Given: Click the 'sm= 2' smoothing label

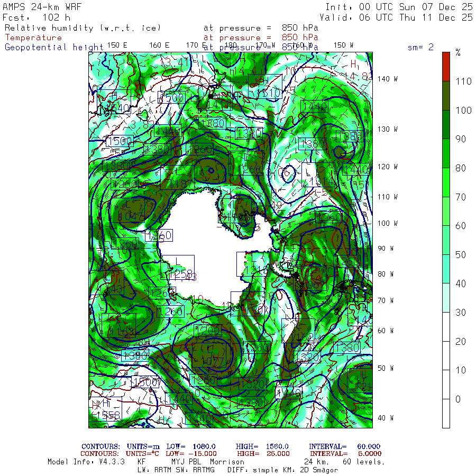Looking at the screenshot, I should [420, 47].
